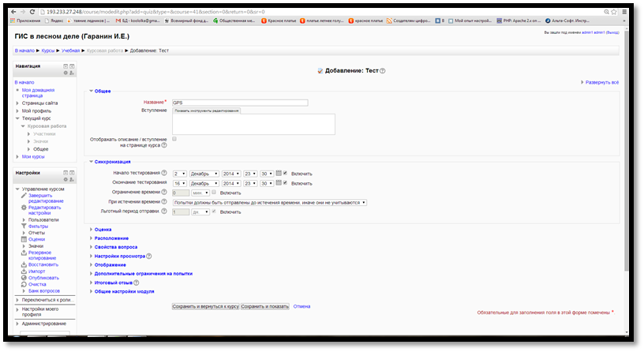Image resolution: width=644 pixels, height=352 pixels.
Task: Open help for Ограничение времени
Action: pyautogui.click(x=164, y=192)
